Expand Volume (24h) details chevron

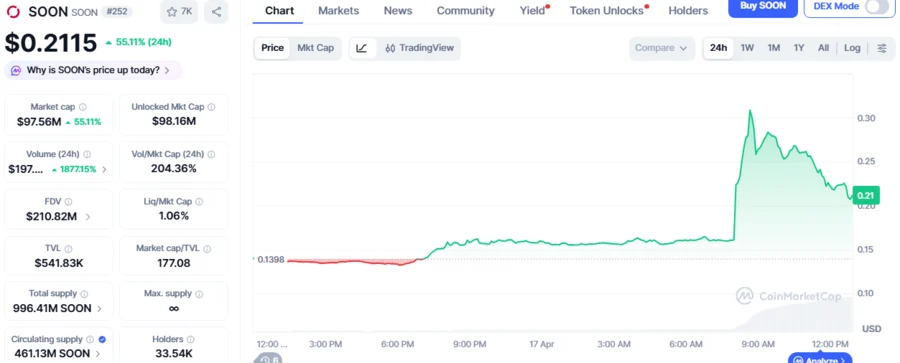pyautogui.click(x=104, y=169)
